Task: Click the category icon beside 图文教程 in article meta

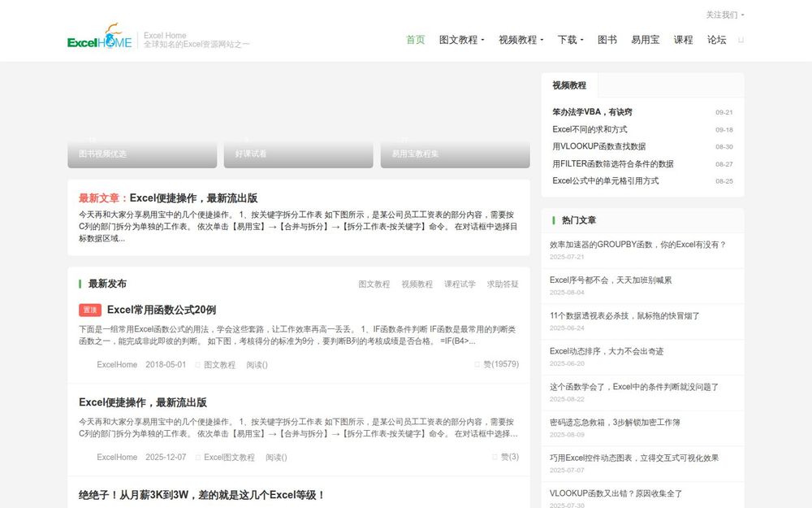Action: click(x=198, y=364)
